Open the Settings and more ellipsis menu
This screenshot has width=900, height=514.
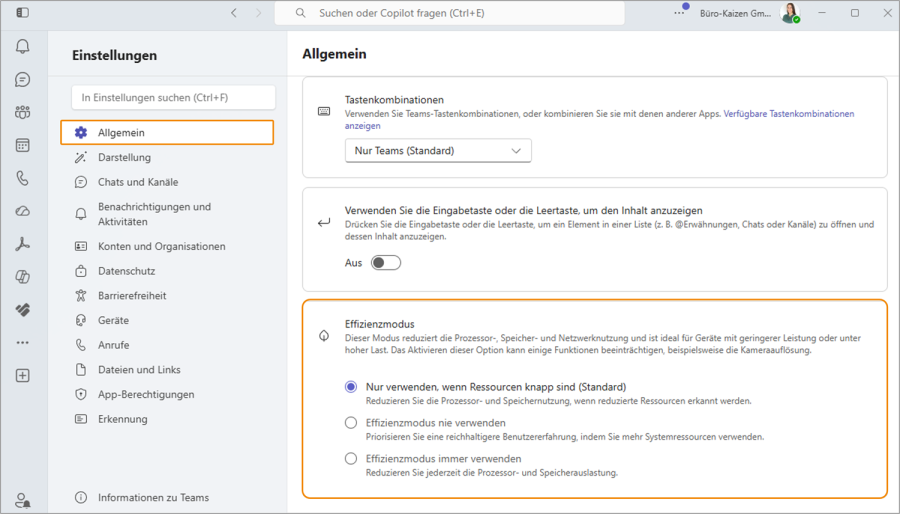coord(679,13)
